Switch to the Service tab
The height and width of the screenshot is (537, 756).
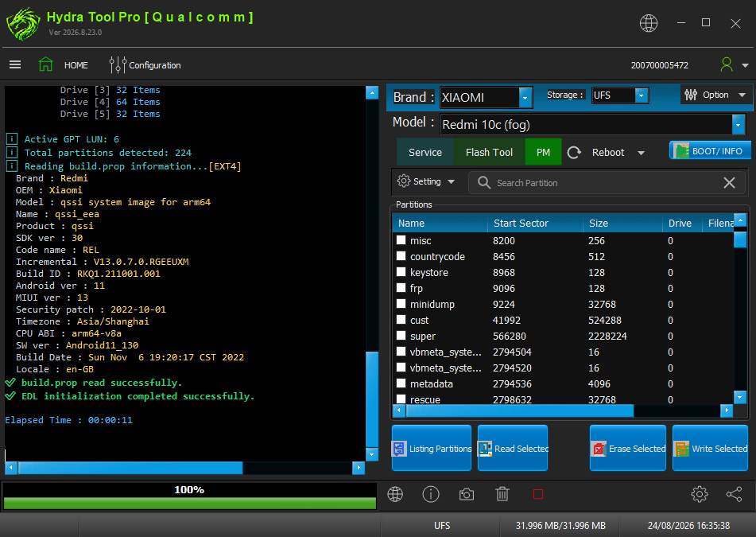coord(425,152)
